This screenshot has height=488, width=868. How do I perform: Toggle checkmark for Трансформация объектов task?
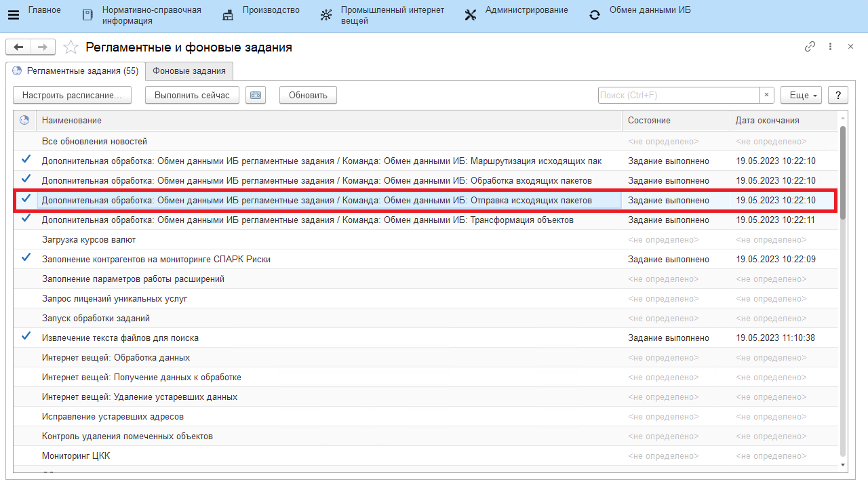pos(26,219)
